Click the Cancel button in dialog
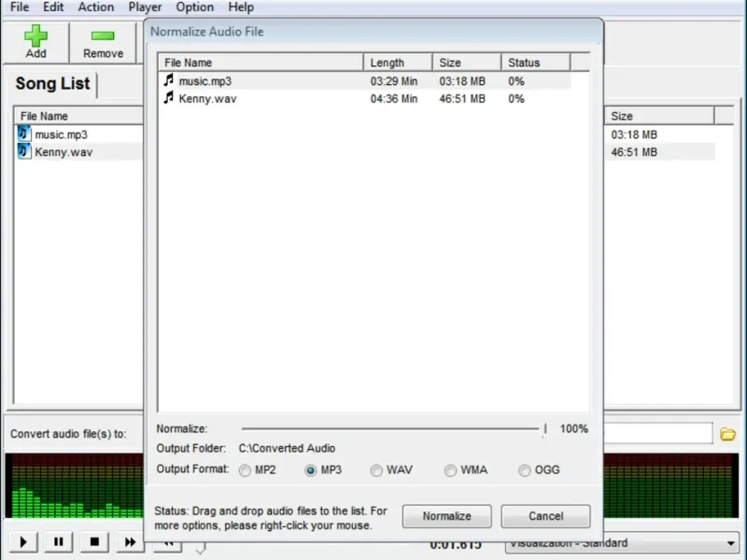747x560 pixels. coord(546,516)
